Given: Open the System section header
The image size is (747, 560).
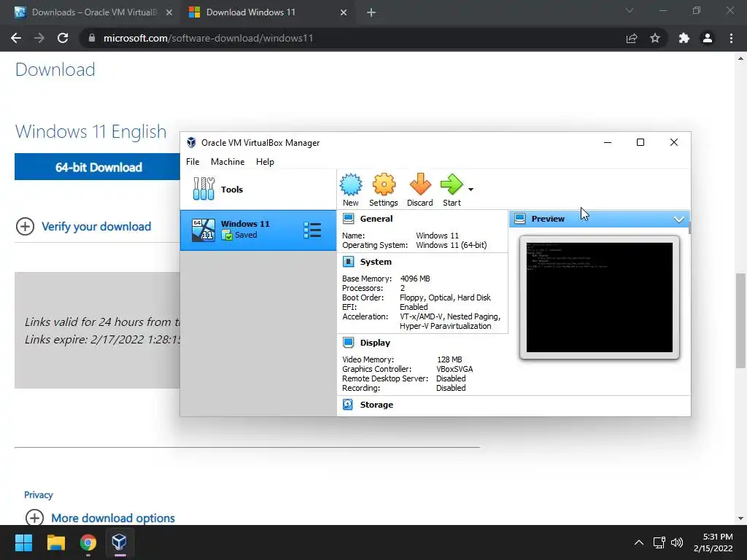Looking at the screenshot, I should click(376, 262).
